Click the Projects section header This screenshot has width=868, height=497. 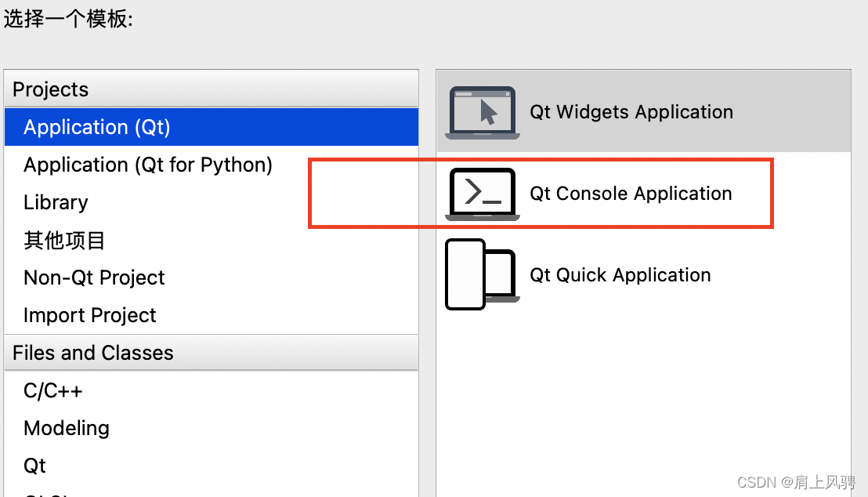click(212, 89)
